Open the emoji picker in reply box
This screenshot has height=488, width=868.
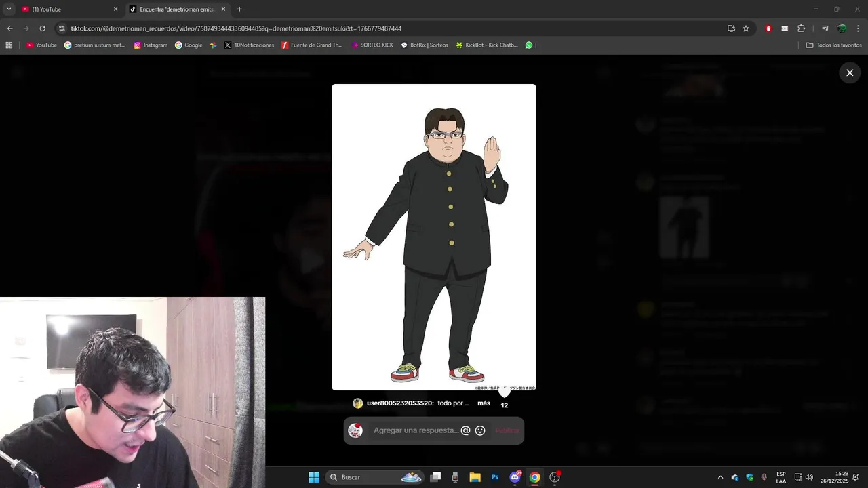coord(480,430)
